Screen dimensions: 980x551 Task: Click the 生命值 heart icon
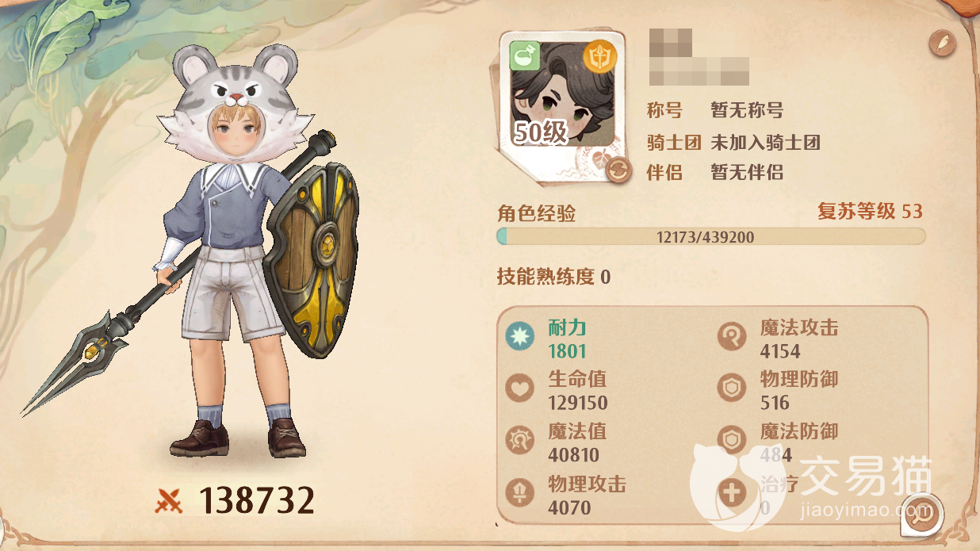[x=520, y=389]
